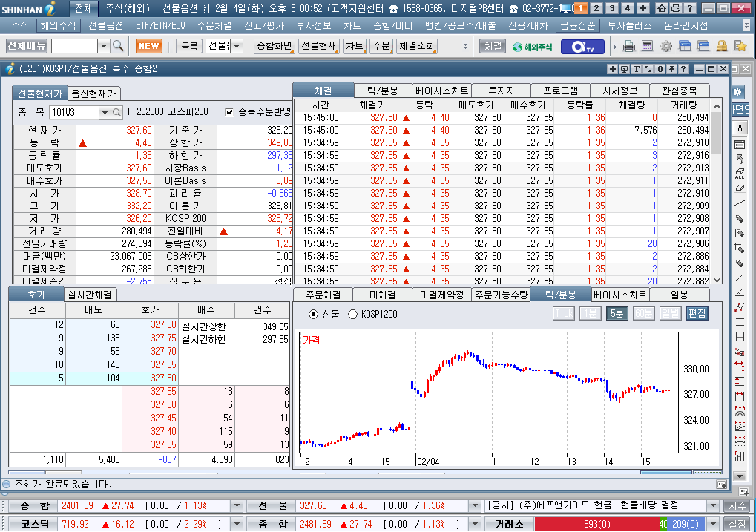Switch to the 실시간체결 tab
This screenshot has height=532, width=756.
90,295
